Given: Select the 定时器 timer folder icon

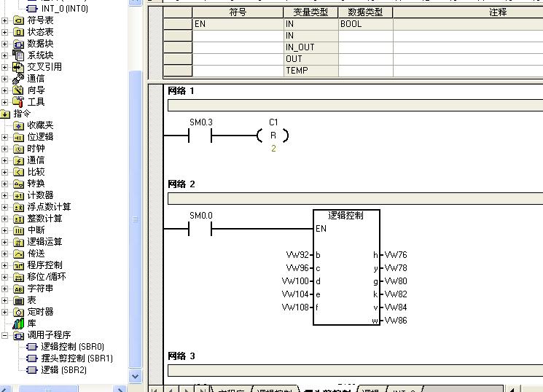Looking at the screenshot, I should [19, 312].
